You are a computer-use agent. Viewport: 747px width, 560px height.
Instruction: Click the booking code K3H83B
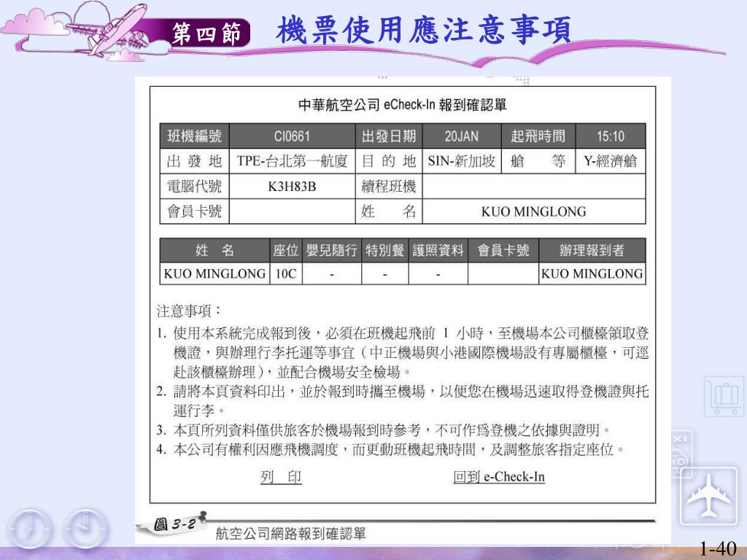(x=292, y=186)
